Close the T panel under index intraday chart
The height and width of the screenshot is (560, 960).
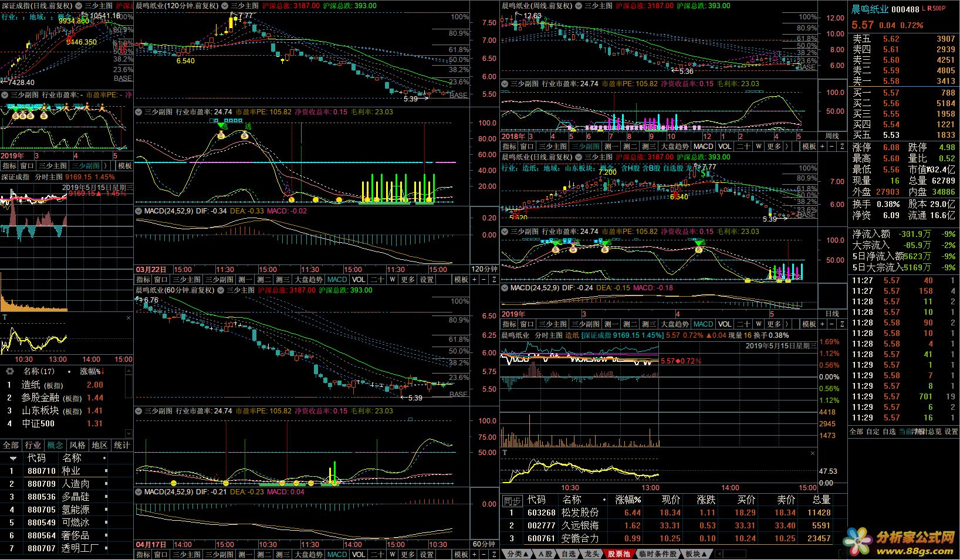[129, 317]
